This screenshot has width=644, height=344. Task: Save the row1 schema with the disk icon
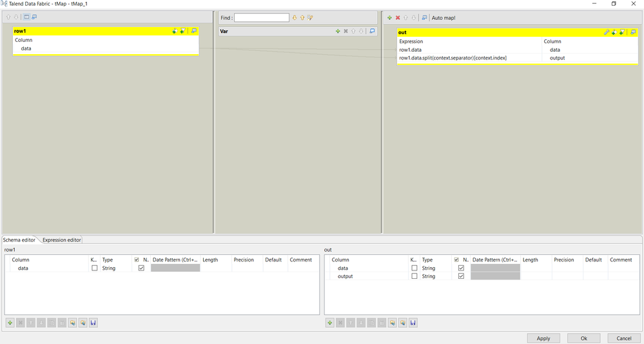(93, 323)
